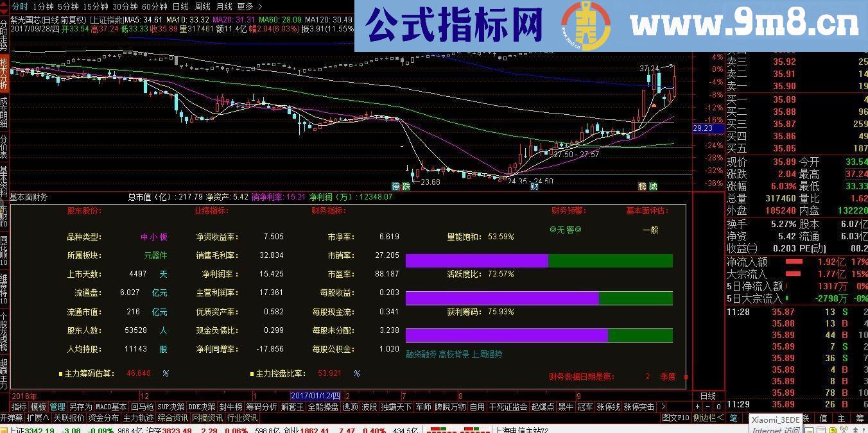Toggle the 侧边栏 panel switch
Viewport: 868px width, 433px height.
click(708, 418)
